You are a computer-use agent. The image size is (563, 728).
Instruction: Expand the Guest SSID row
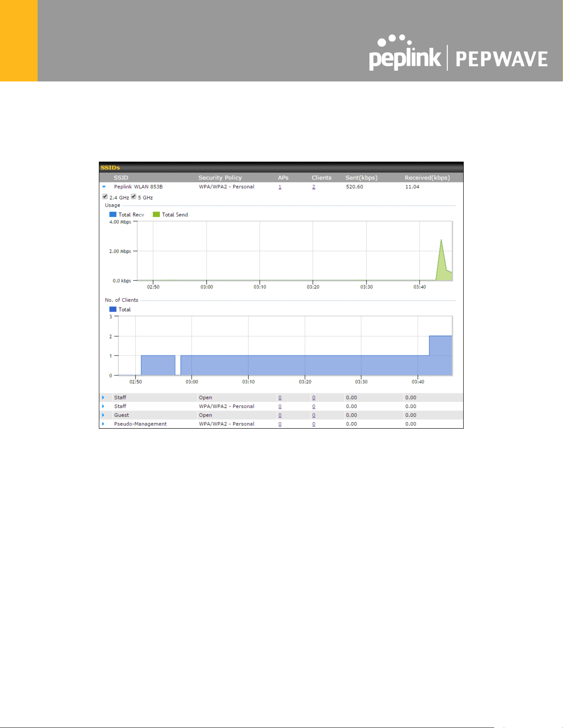pyautogui.click(x=103, y=415)
